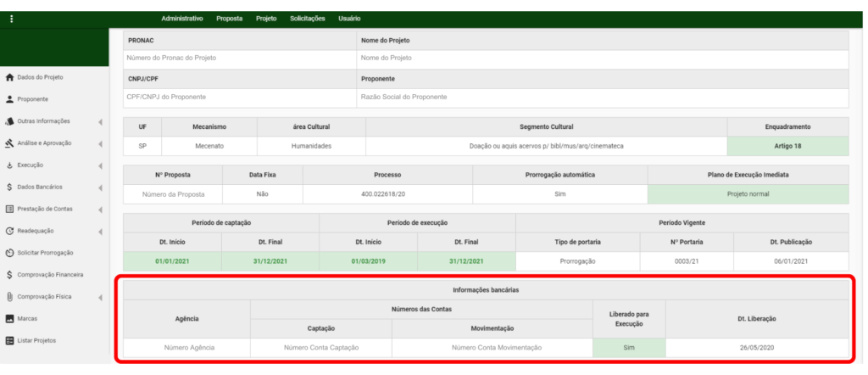Open Solicitar Prorrogação in sidebar

[x=46, y=253]
